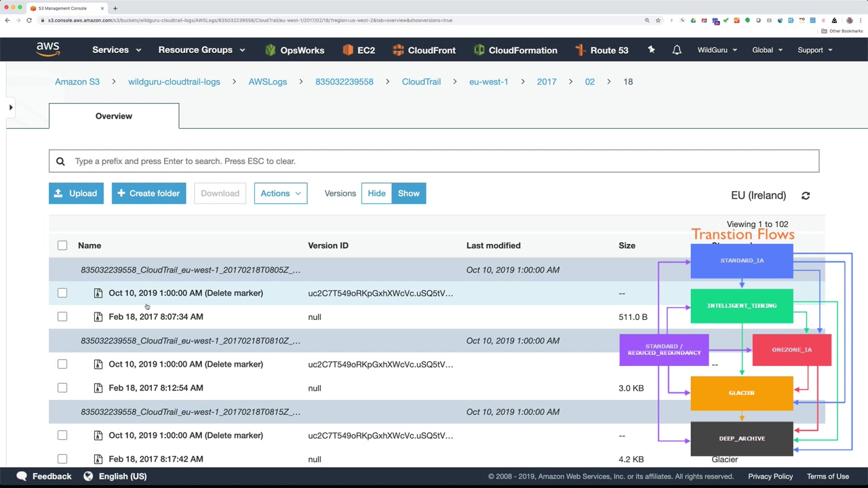Expand the left sidebar arrow
Image resolution: width=868 pixels, height=488 pixels.
point(11,107)
